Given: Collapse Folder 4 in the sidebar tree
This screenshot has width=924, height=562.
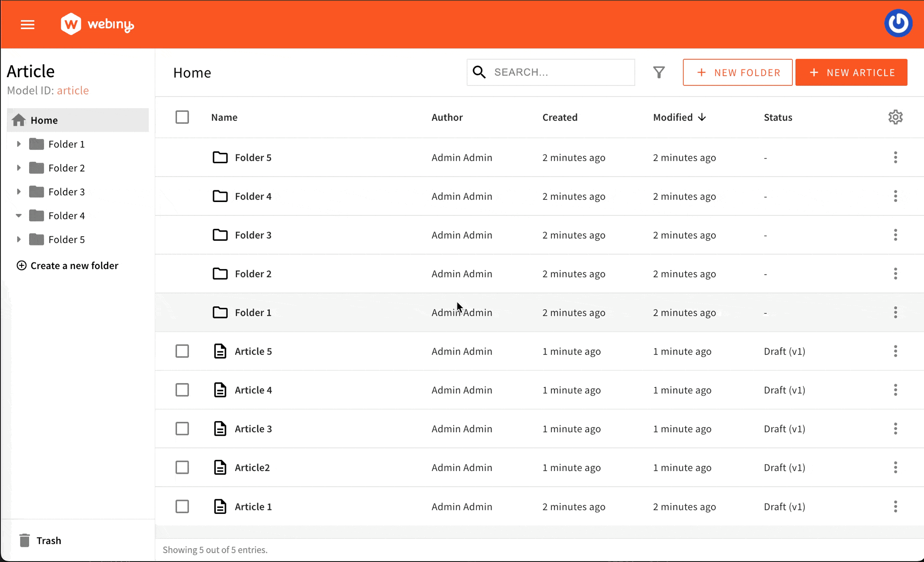Looking at the screenshot, I should [18, 215].
